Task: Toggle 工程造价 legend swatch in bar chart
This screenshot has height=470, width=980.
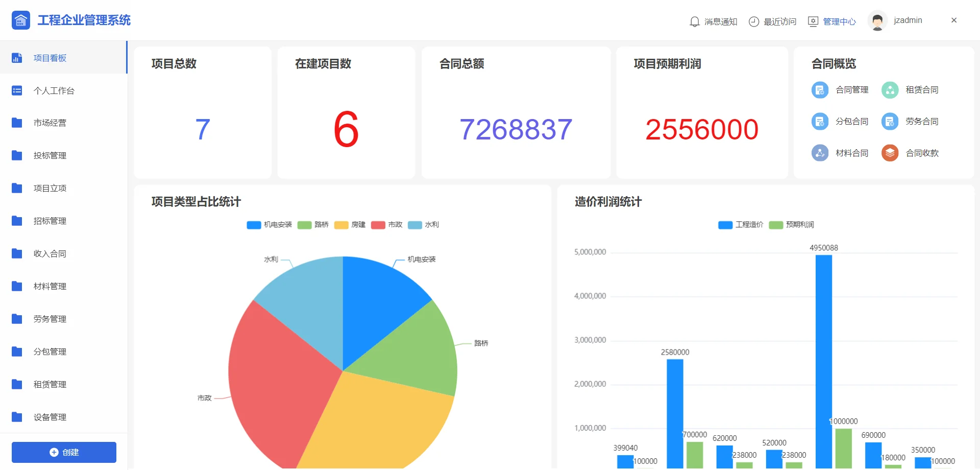Action: (x=725, y=225)
